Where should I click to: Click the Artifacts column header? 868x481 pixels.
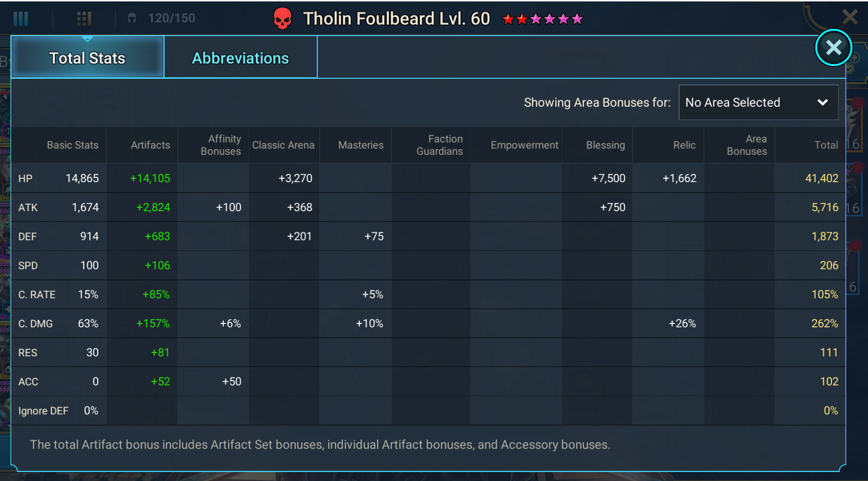[150, 145]
